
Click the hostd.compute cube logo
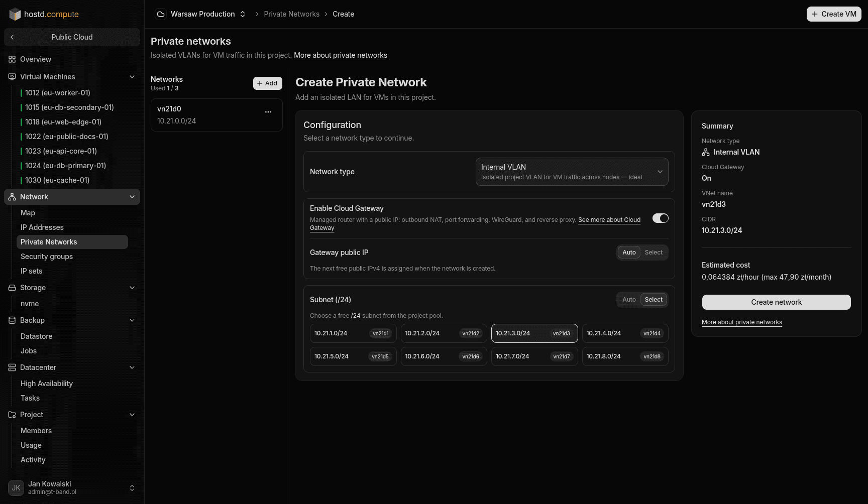coord(15,14)
